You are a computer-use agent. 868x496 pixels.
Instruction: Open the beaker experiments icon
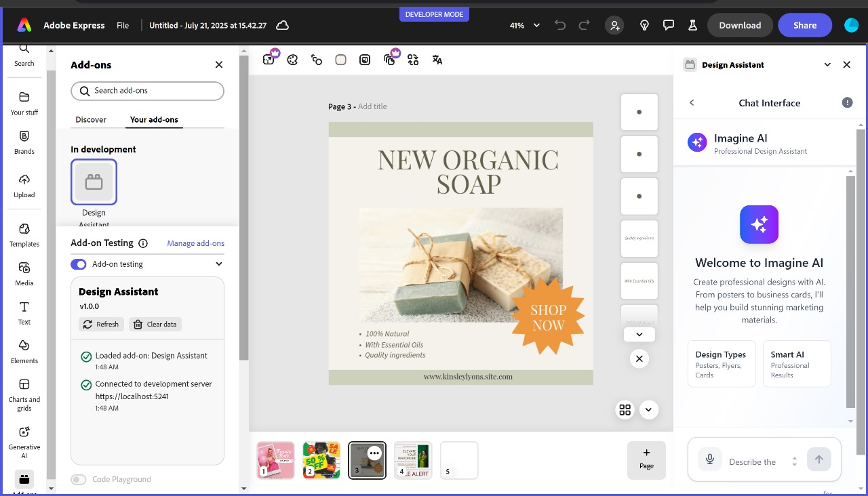pyautogui.click(x=692, y=25)
